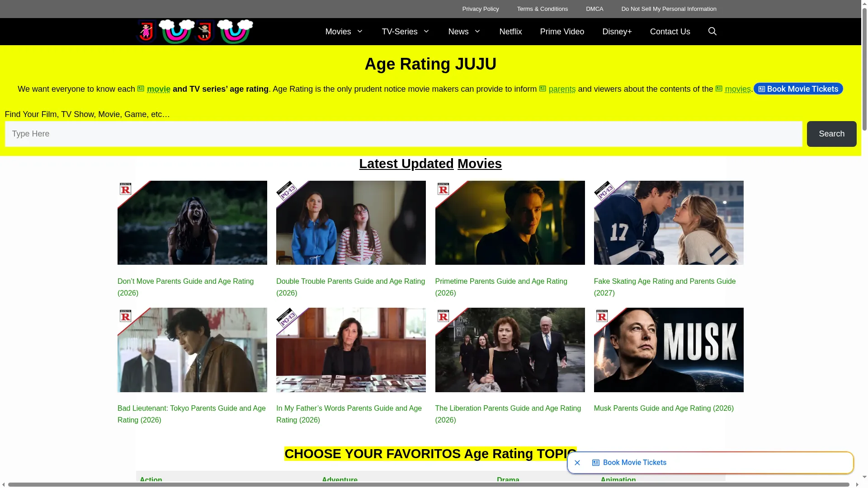Click R badge on Bad Lieutenant thumbnail
Screen dimensions: 868x488
click(125, 315)
